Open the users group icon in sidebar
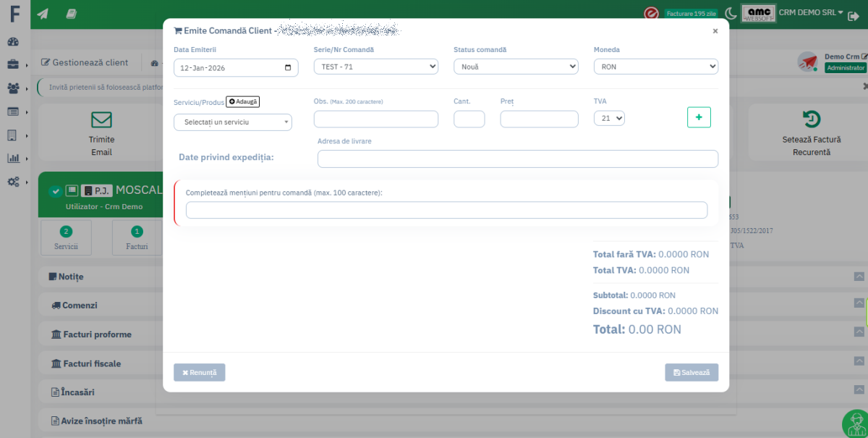This screenshot has width=868, height=438. pyautogui.click(x=14, y=88)
